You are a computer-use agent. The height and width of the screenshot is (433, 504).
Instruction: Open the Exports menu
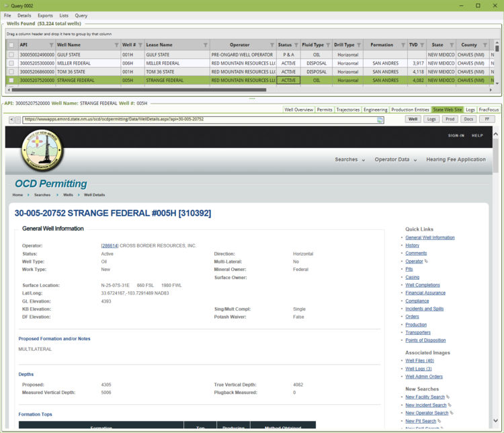pyautogui.click(x=45, y=15)
